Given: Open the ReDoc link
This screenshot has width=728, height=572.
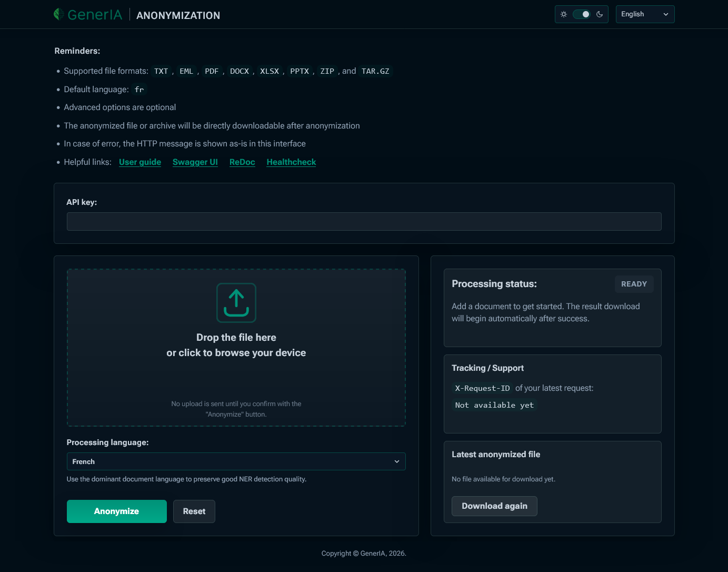Looking at the screenshot, I should [x=242, y=162].
